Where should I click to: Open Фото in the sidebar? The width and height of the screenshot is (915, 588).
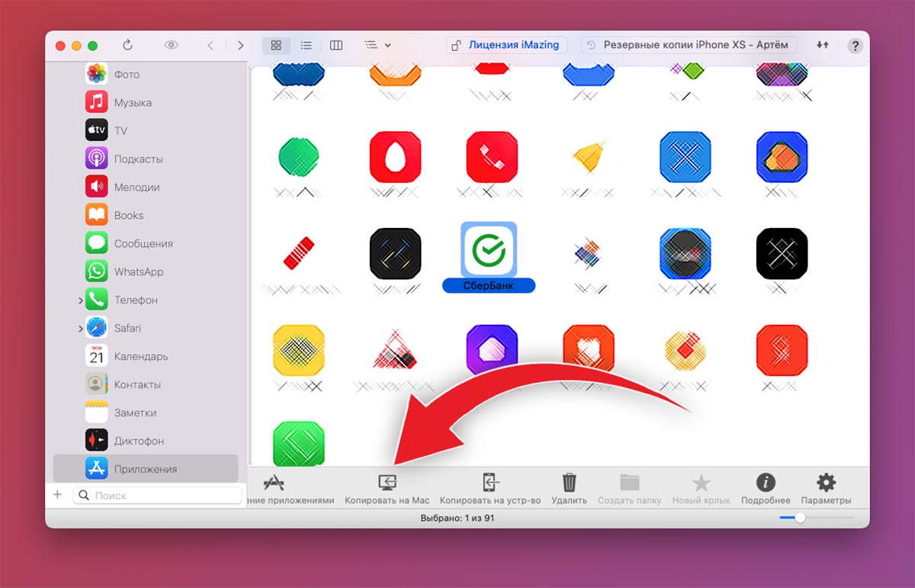[x=145, y=74]
